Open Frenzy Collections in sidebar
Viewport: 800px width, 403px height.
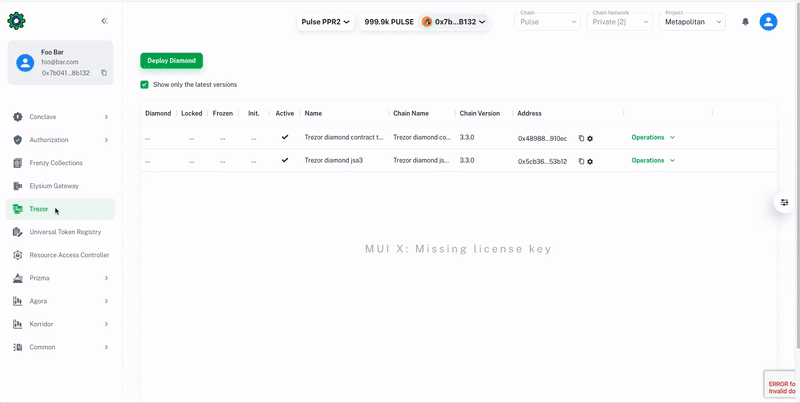tap(56, 163)
